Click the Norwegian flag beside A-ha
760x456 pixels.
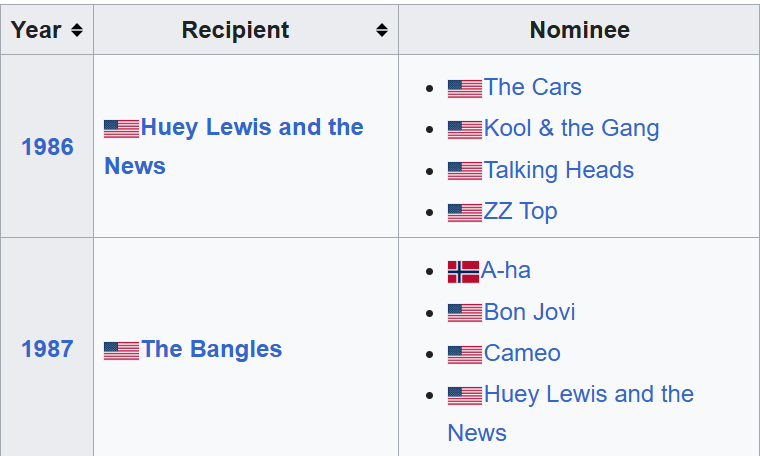(463, 271)
